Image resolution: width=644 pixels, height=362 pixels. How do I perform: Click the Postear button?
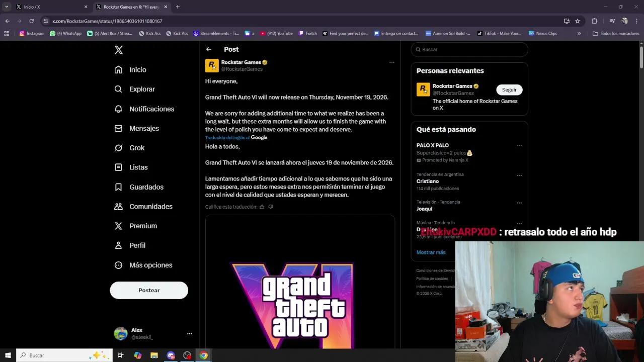(x=149, y=290)
